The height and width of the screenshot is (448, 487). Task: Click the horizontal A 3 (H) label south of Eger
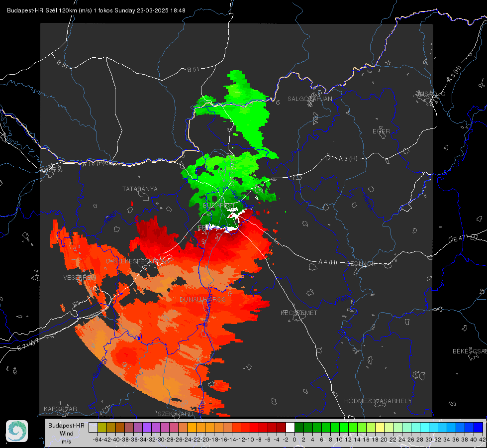tap(348, 159)
